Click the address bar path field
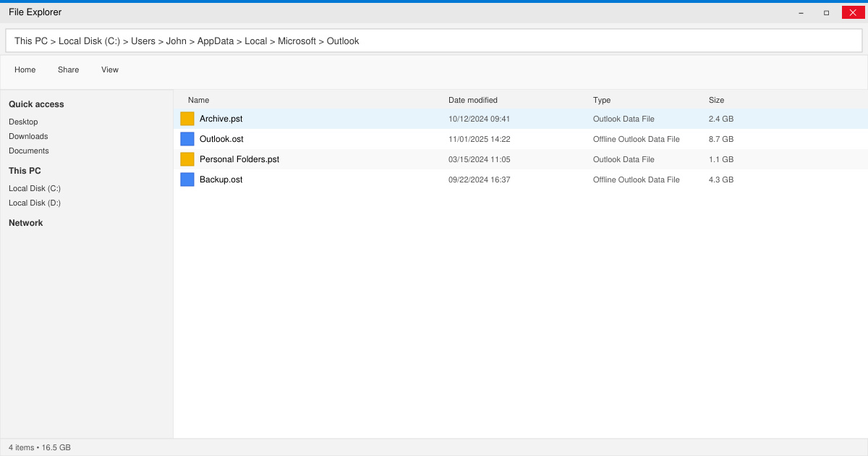 click(x=434, y=41)
